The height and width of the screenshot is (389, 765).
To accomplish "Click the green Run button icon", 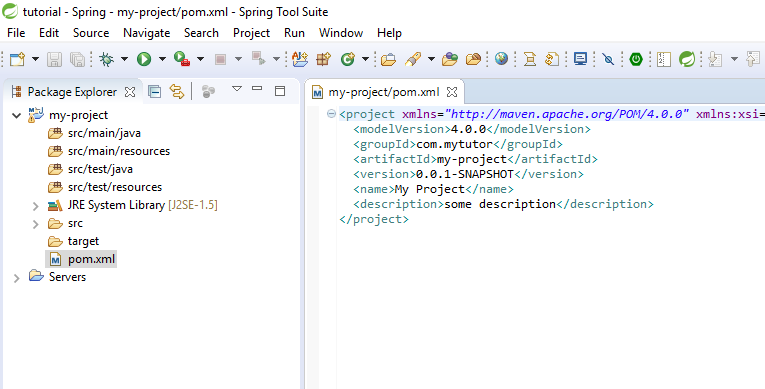I will click(x=144, y=59).
